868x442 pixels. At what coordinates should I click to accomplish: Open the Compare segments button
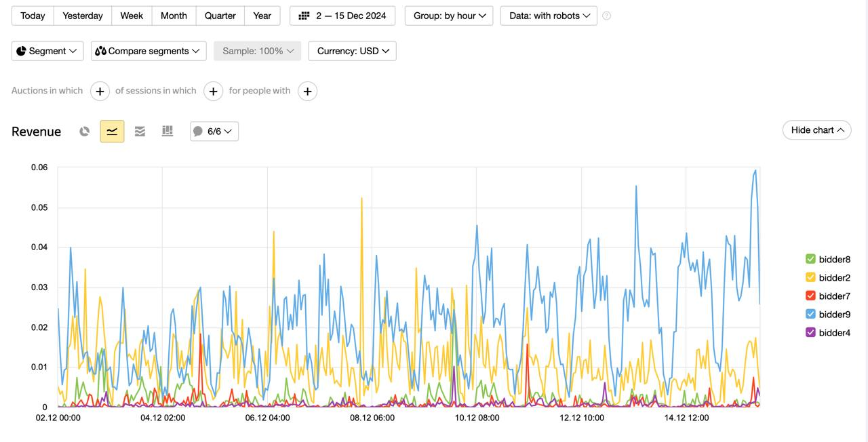[x=149, y=51]
